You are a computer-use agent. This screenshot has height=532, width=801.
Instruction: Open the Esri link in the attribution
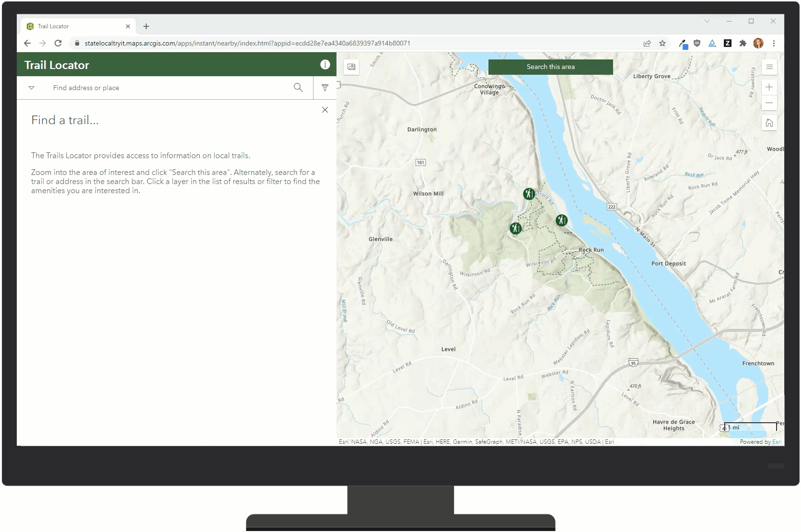(778, 441)
